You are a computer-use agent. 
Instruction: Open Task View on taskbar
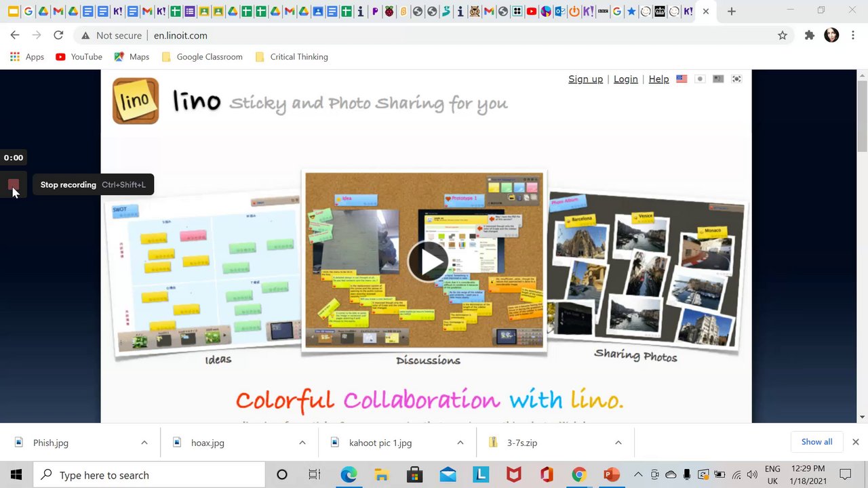point(314,475)
